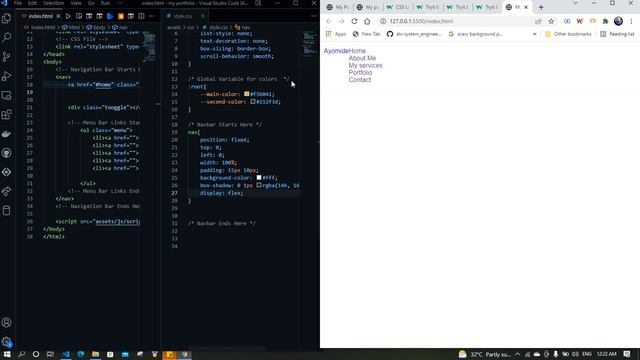This screenshot has height=360, width=640.
Task: Open the Windows Start menu
Action: coord(7,354)
